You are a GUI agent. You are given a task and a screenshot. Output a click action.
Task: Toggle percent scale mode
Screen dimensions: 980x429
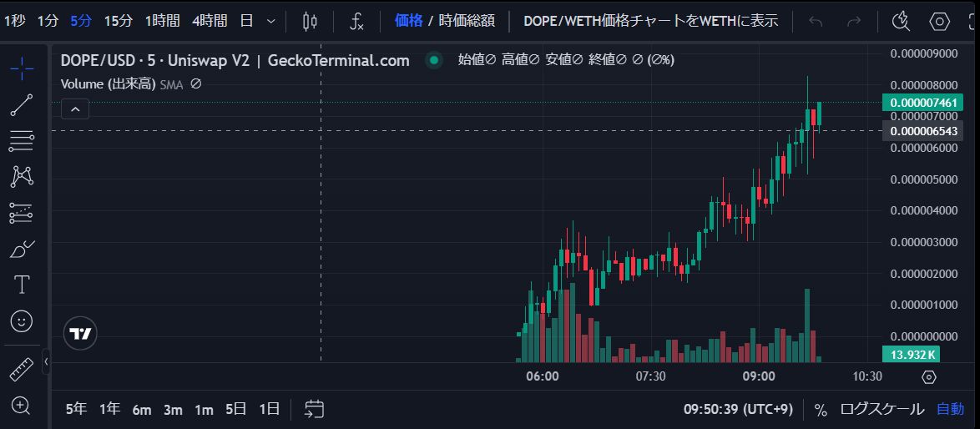[x=821, y=410]
